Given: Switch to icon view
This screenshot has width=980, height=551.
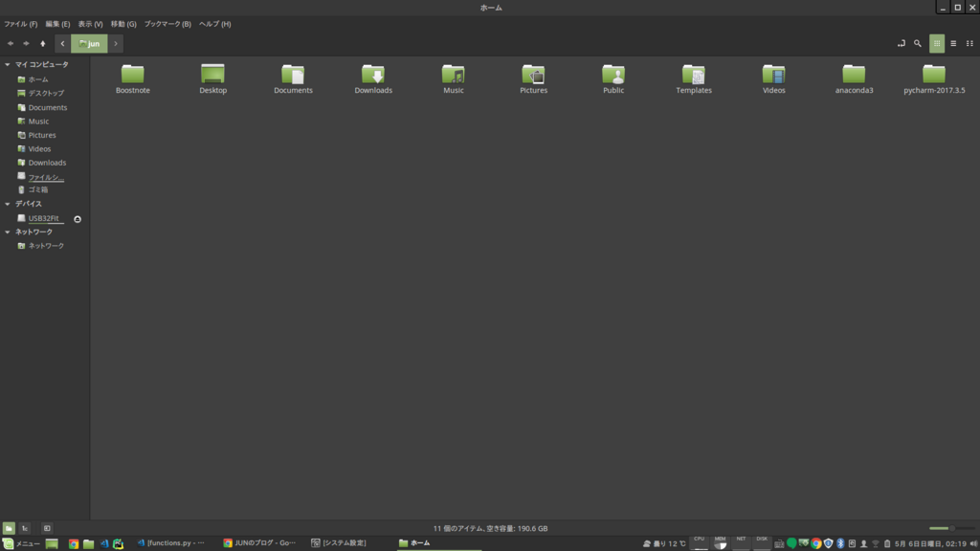Looking at the screenshot, I should (937, 44).
